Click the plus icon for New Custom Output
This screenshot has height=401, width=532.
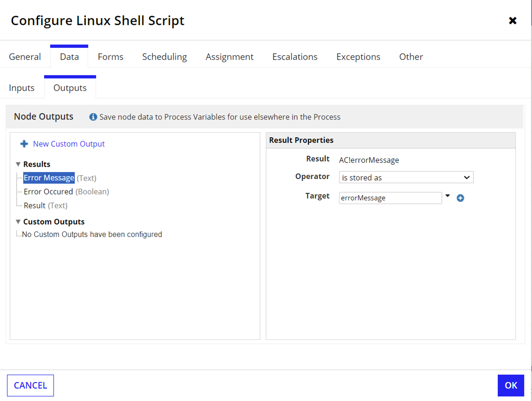pyautogui.click(x=24, y=144)
